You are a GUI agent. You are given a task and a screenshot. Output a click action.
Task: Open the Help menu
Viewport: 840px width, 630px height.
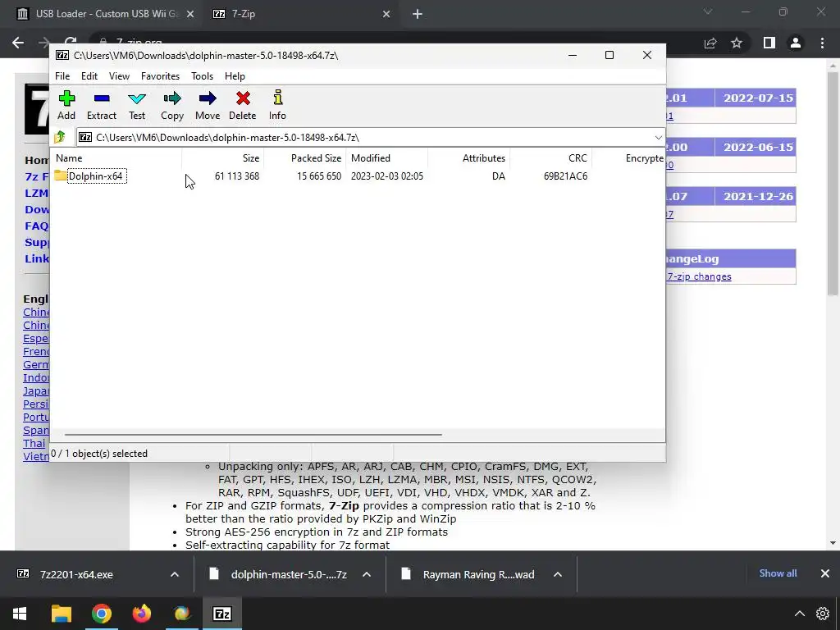coord(235,76)
